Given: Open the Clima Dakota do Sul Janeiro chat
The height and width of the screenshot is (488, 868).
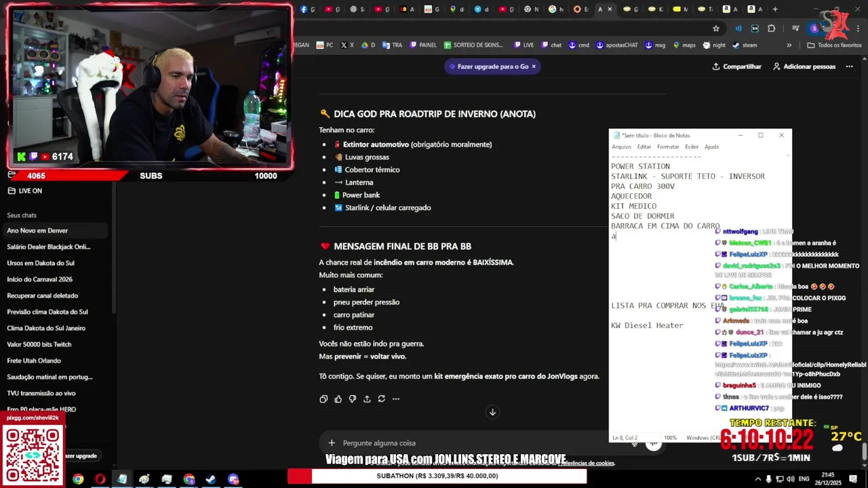Looking at the screenshot, I should [x=54, y=328].
